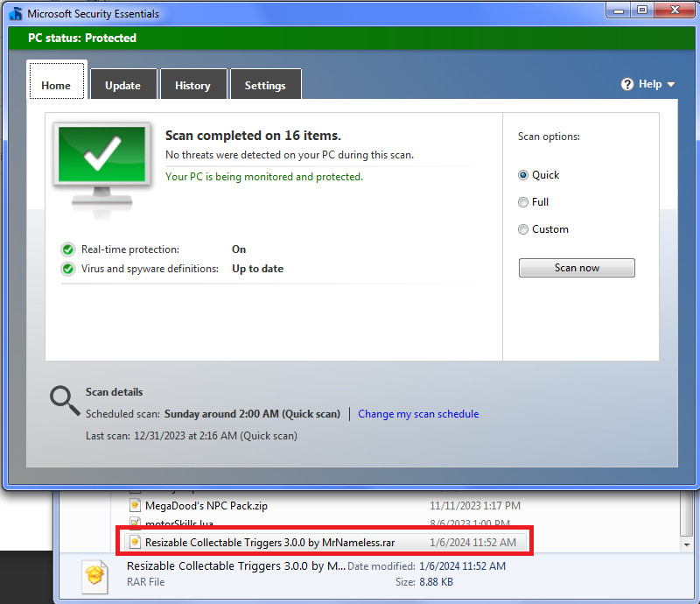Screen dimensions: 700x604
Task: Minimize the Security Essentials window
Action: (619, 11)
